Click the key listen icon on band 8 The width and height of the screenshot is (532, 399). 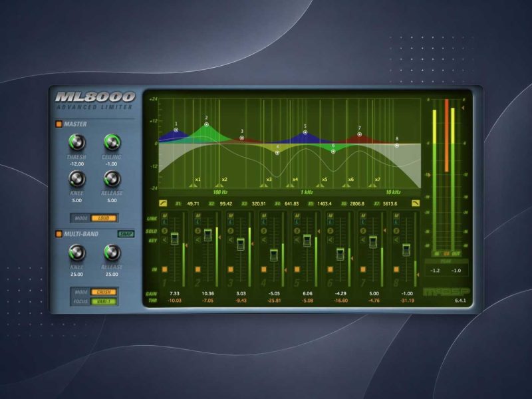click(396, 239)
